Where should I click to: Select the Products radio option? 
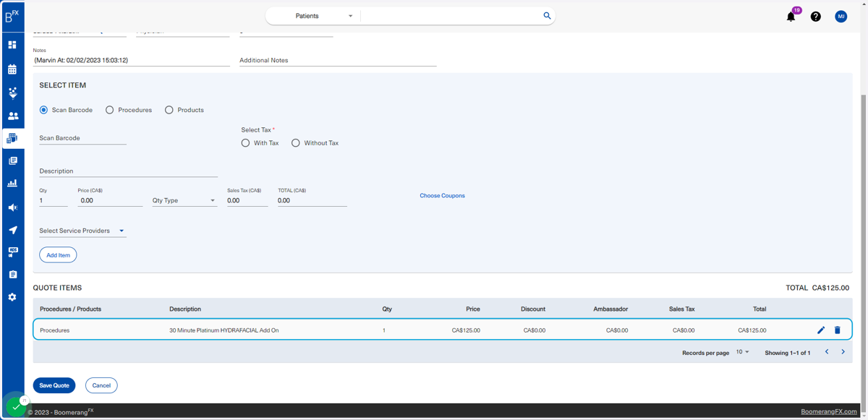click(169, 110)
